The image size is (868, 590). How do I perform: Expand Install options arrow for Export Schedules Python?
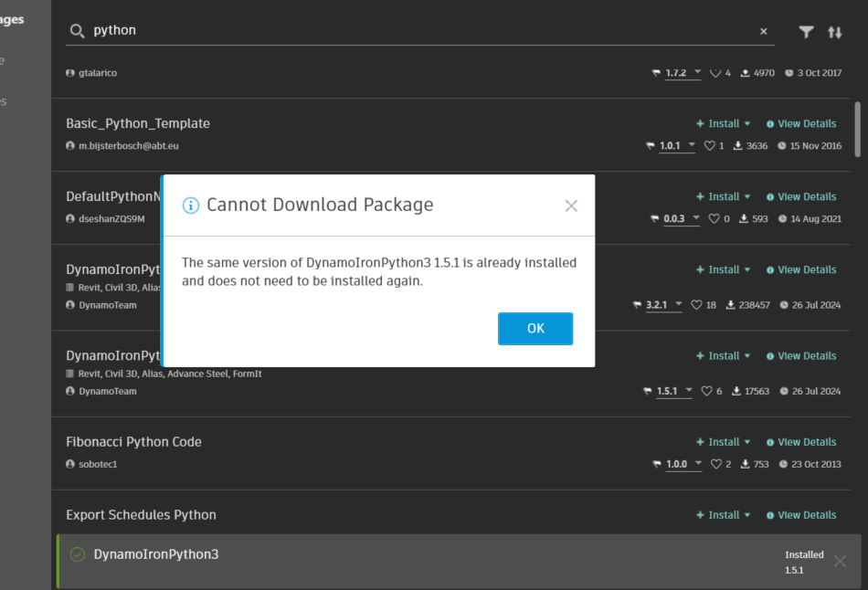[747, 515]
